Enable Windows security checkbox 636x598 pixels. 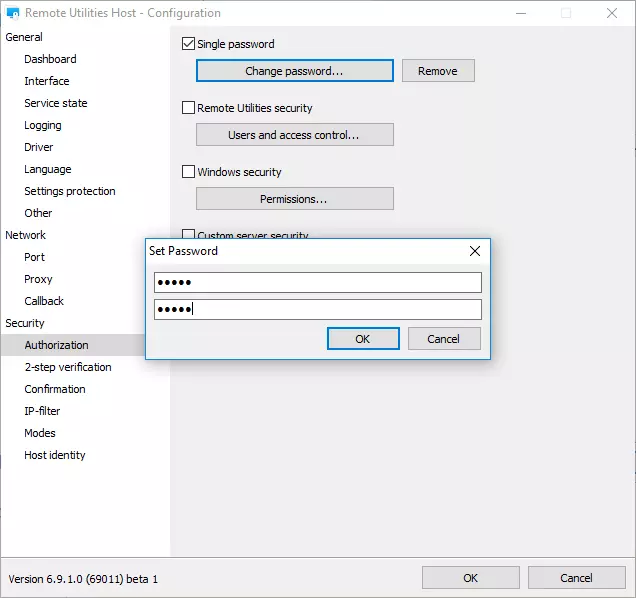(188, 172)
